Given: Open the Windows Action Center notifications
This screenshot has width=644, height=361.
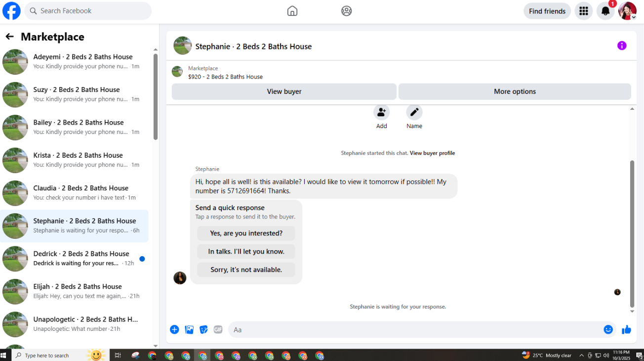Looking at the screenshot, I should (x=639, y=355).
